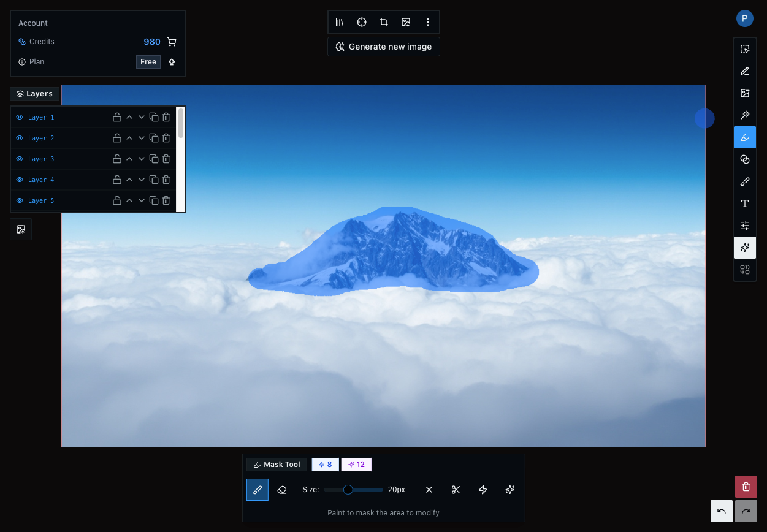Select the Text tool in right toolbar

745,203
